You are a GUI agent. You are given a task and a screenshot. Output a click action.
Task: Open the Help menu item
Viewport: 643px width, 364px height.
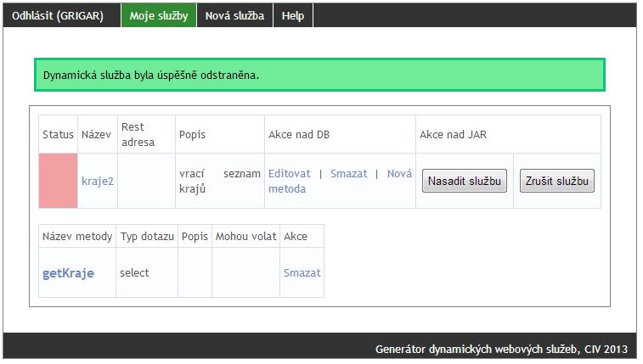pos(293,15)
